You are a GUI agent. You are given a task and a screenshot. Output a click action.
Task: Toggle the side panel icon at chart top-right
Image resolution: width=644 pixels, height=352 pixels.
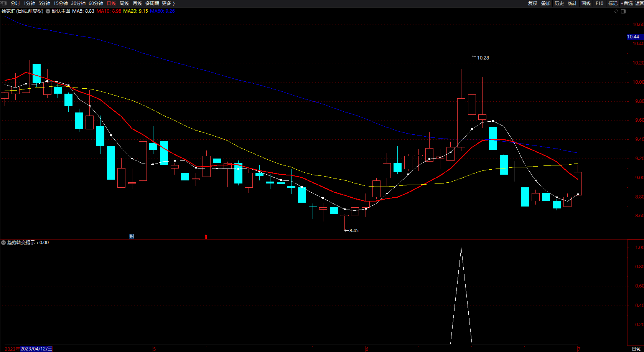[623, 11]
